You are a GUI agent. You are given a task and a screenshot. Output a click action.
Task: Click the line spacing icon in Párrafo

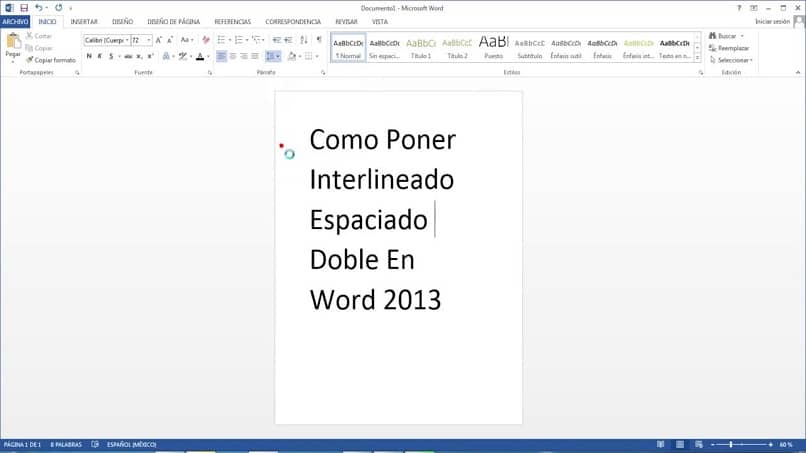272,56
